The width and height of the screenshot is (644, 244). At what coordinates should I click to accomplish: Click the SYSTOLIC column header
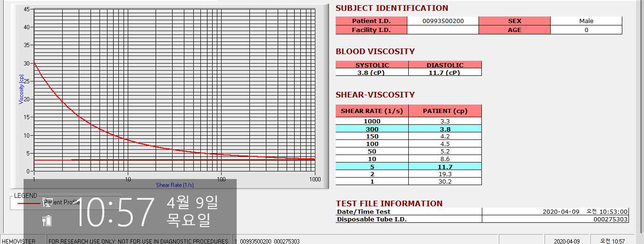pyautogui.click(x=372, y=65)
